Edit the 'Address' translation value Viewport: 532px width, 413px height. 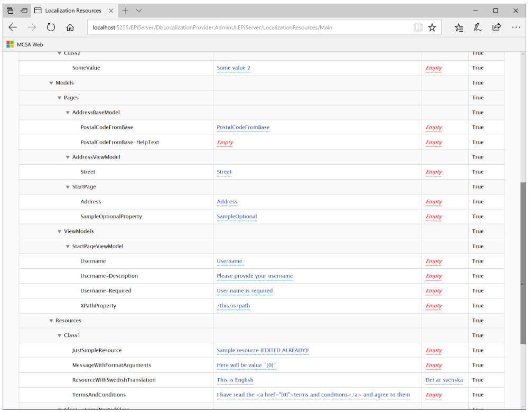pos(227,202)
